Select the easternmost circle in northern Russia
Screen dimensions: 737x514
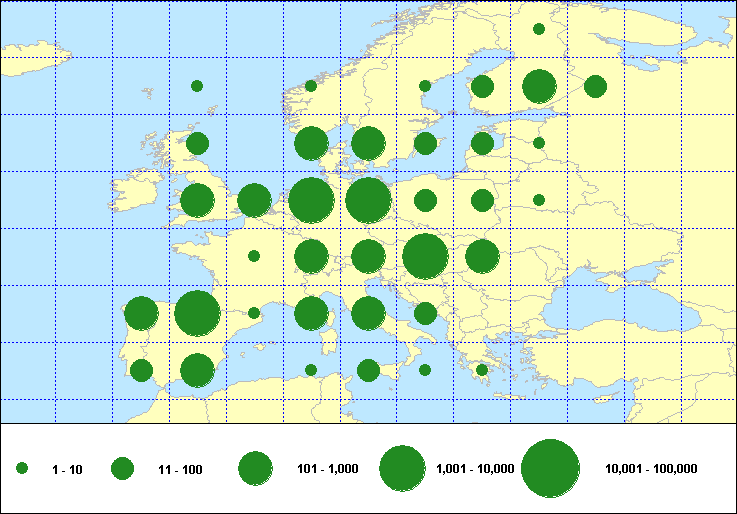pos(595,86)
